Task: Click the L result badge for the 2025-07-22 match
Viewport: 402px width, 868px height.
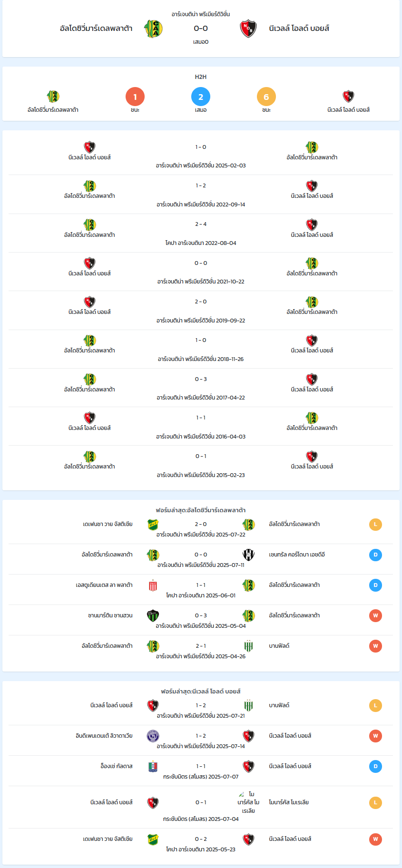Action: click(x=375, y=525)
